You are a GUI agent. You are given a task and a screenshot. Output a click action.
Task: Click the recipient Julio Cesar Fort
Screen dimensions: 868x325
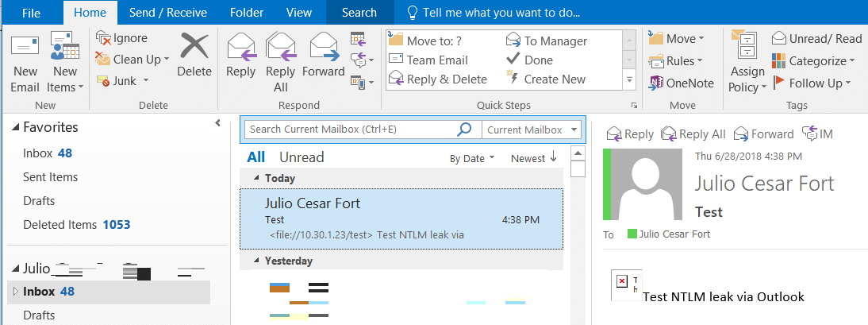click(x=674, y=234)
